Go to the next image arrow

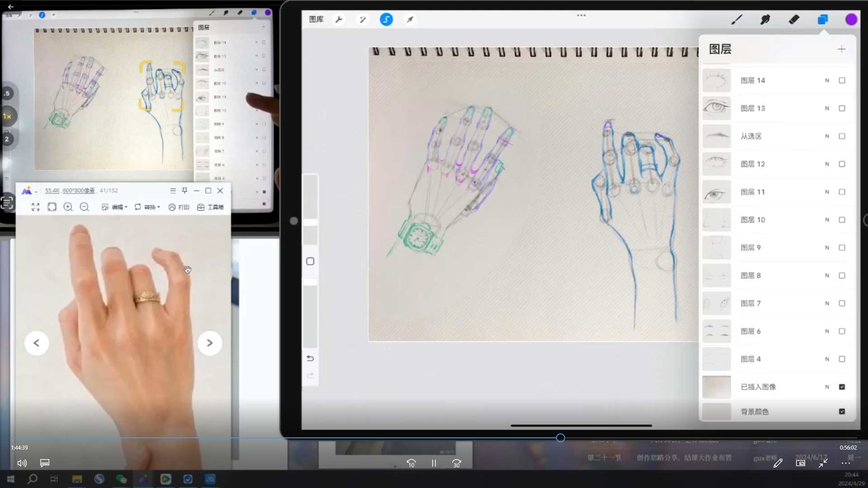click(x=209, y=343)
